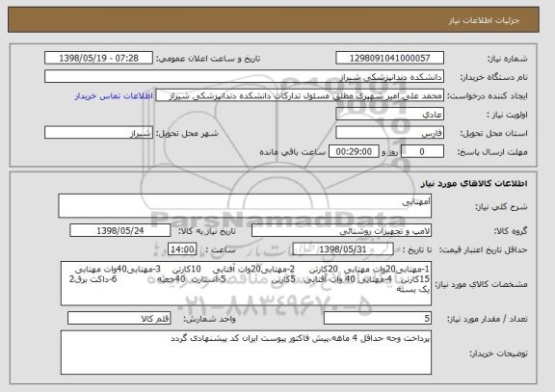The image size is (555, 392).
Task: Click the text ساعت باقی مانده
Action: click(293, 152)
